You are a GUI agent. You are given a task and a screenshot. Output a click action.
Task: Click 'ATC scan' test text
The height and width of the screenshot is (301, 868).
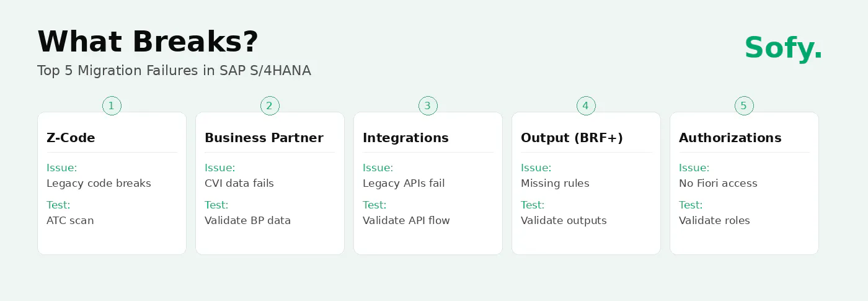(70, 220)
